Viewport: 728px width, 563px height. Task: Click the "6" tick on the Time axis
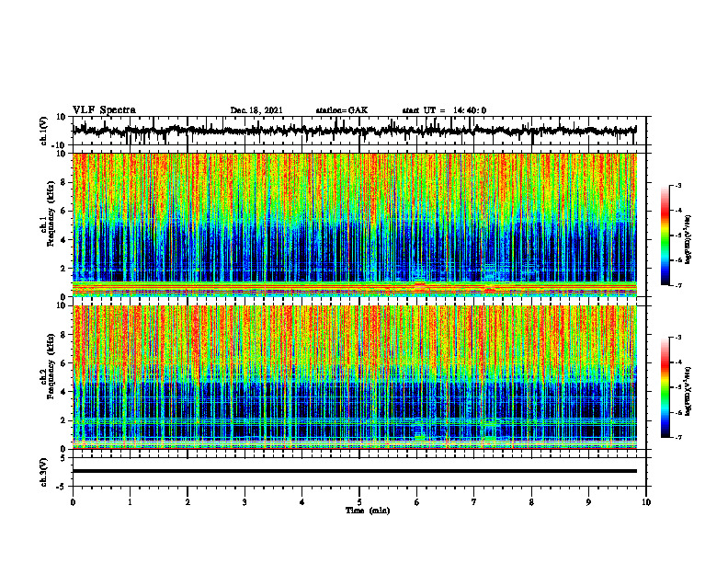tap(417, 502)
